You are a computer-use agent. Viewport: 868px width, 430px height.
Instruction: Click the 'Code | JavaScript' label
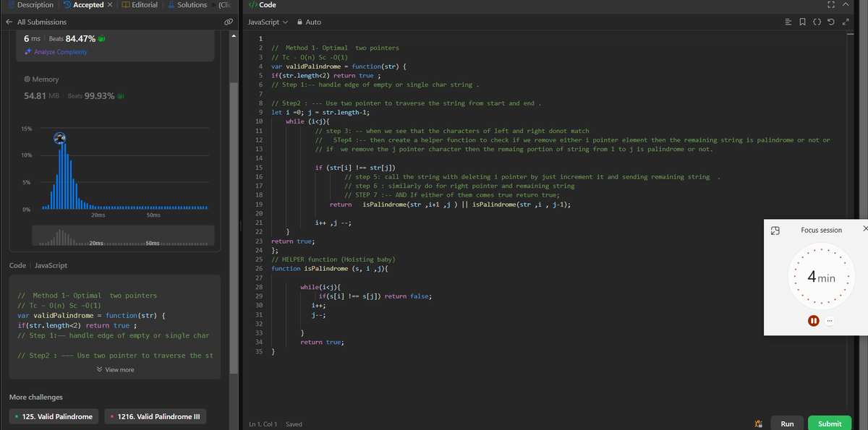click(38, 265)
